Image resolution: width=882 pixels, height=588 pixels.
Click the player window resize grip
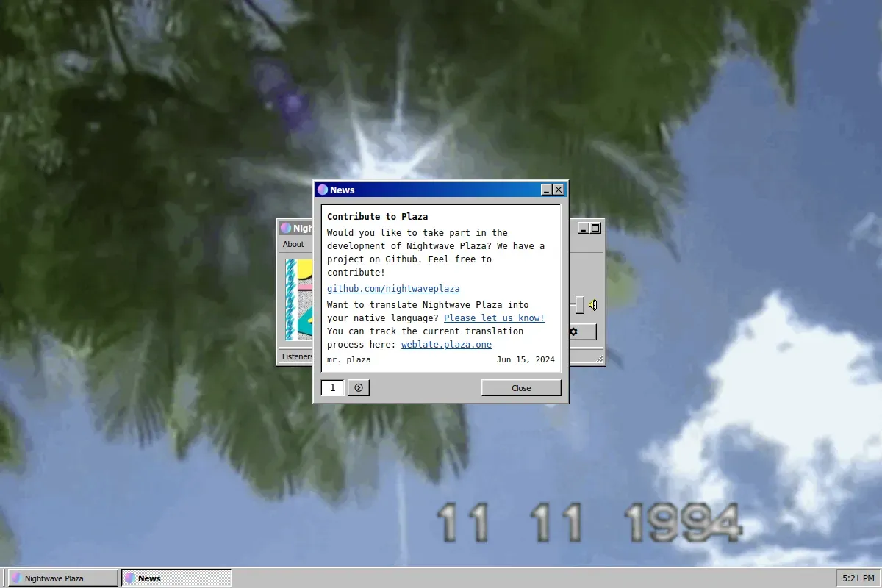(x=599, y=359)
